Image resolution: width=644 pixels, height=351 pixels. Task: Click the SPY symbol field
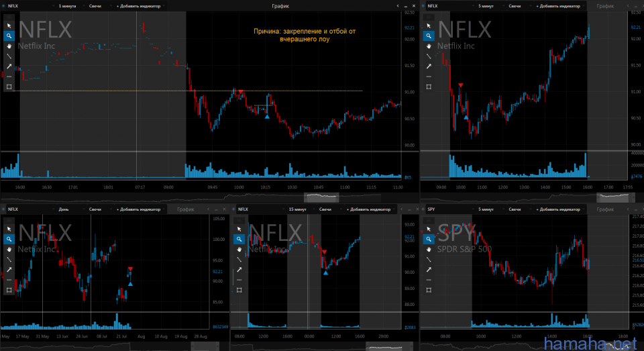449,209
